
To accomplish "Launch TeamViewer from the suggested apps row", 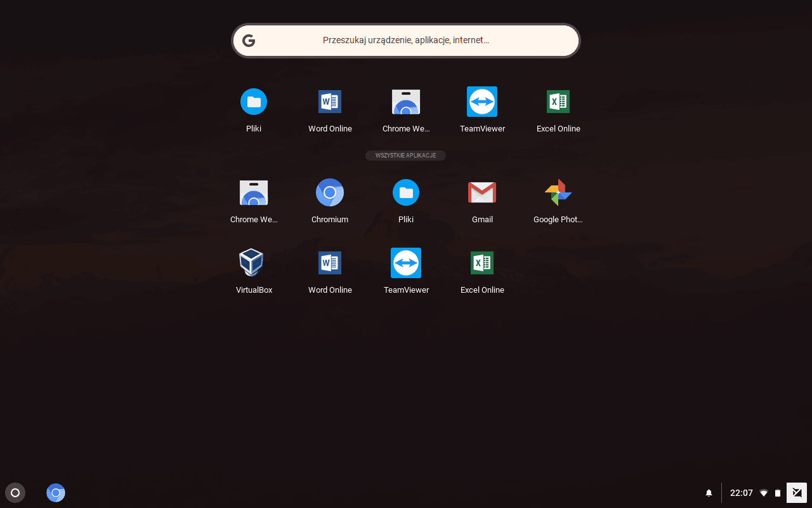I will [482, 102].
